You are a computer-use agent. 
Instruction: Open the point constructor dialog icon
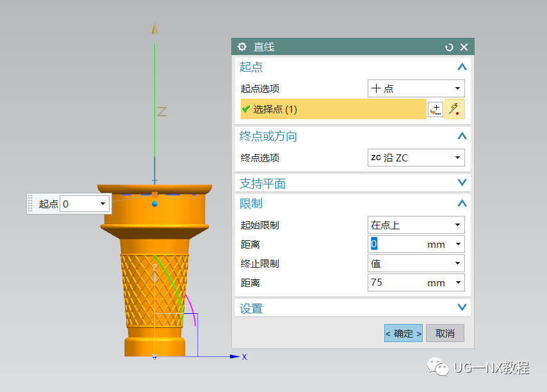point(436,109)
